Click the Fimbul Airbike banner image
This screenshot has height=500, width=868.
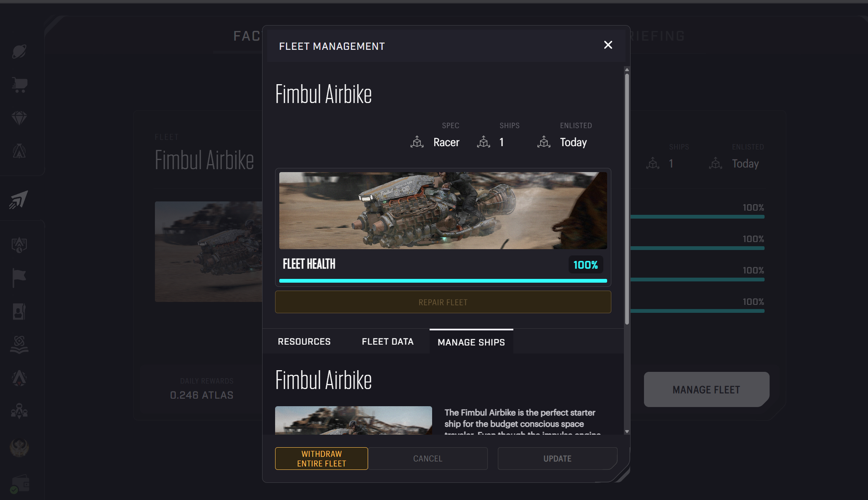(443, 211)
